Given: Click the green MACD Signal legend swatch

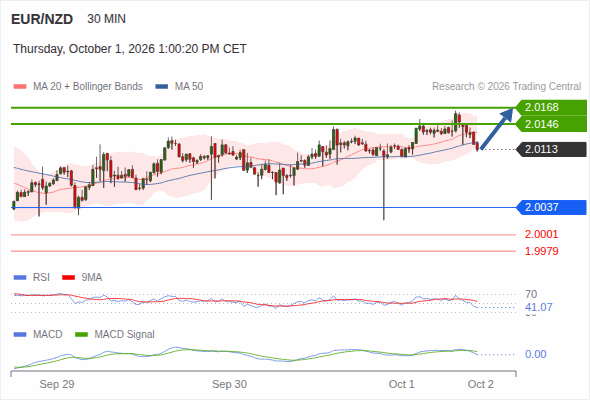Looking at the screenshot, I should pos(81,335).
